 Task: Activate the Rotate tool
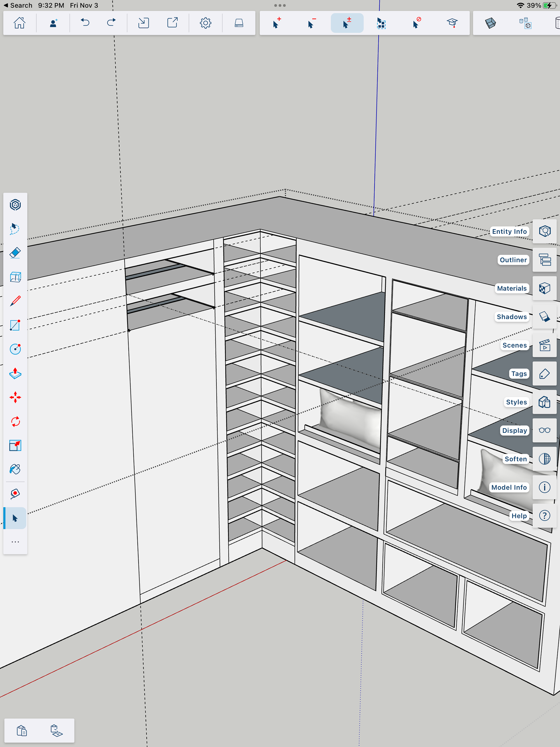pyautogui.click(x=15, y=421)
